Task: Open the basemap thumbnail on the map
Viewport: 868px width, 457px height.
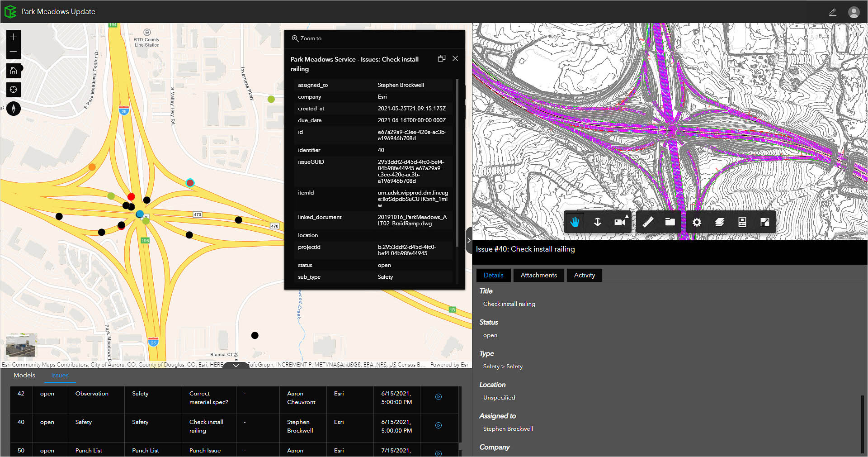Action: pos(21,345)
